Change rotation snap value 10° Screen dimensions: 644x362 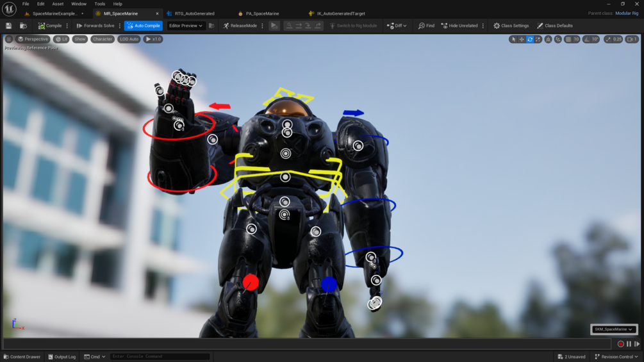(x=595, y=39)
